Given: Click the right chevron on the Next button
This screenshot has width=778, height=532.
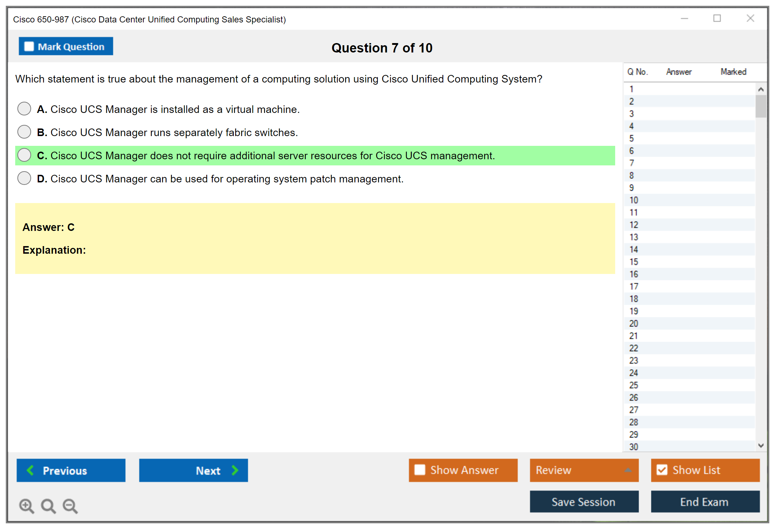Looking at the screenshot, I should click(x=235, y=470).
